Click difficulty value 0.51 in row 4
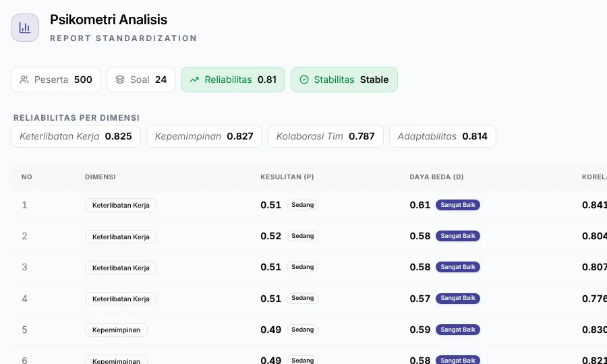This screenshot has width=607, height=364. pyautogui.click(x=270, y=299)
